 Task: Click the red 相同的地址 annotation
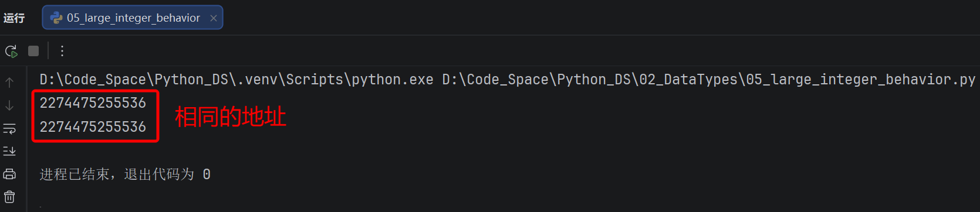point(231,117)
